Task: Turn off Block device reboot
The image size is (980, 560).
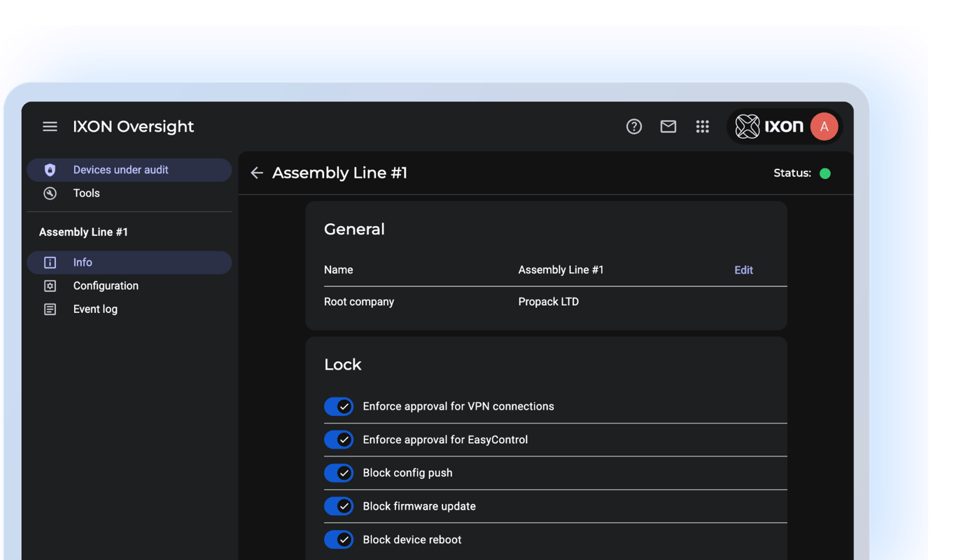Action: coord(339,540)
